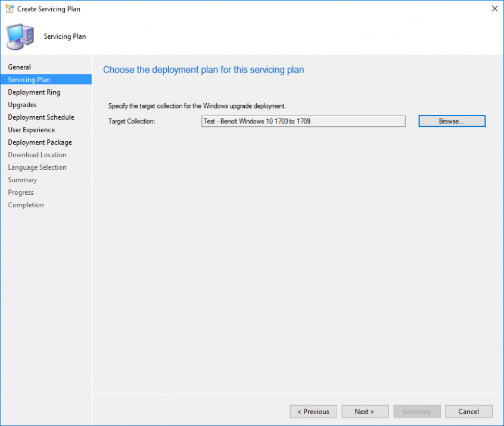
Task: Open the Deployment Ring step
Action: (35, 92)
